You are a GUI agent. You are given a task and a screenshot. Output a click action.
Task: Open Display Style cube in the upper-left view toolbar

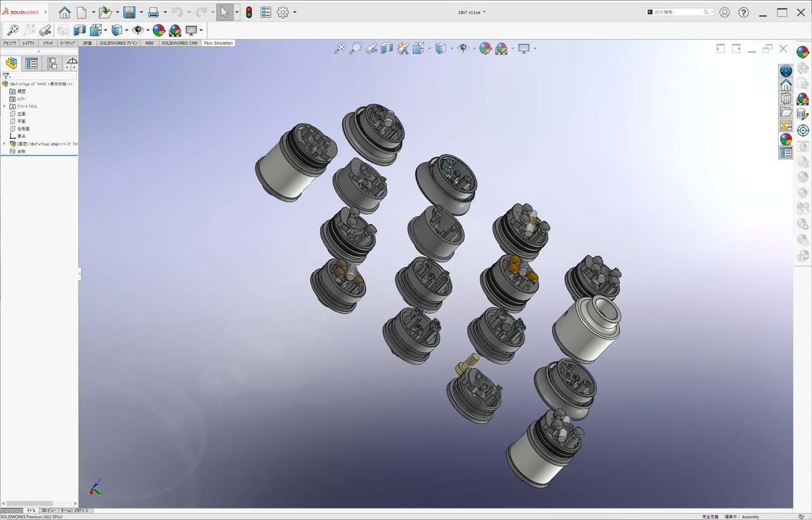(116, 30)
